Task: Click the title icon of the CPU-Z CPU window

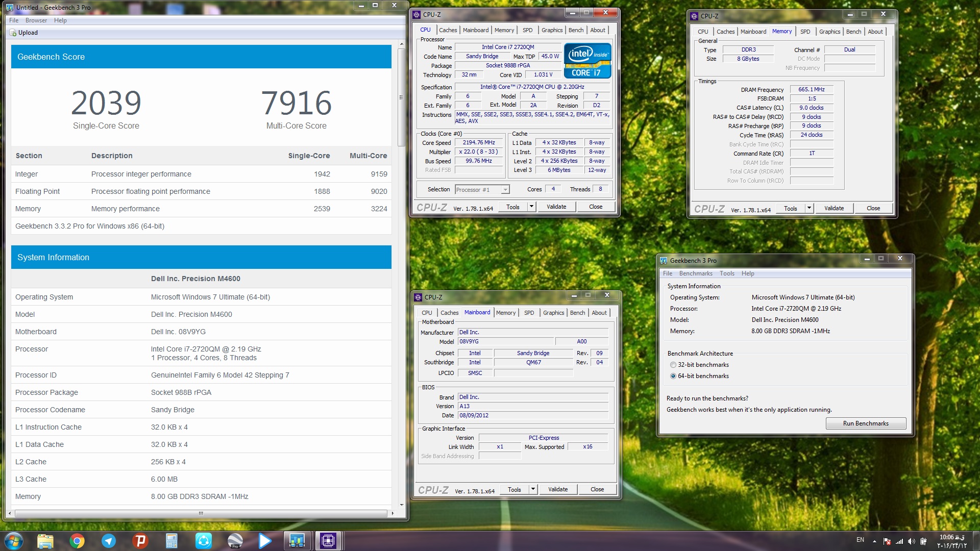Action: 417,14
